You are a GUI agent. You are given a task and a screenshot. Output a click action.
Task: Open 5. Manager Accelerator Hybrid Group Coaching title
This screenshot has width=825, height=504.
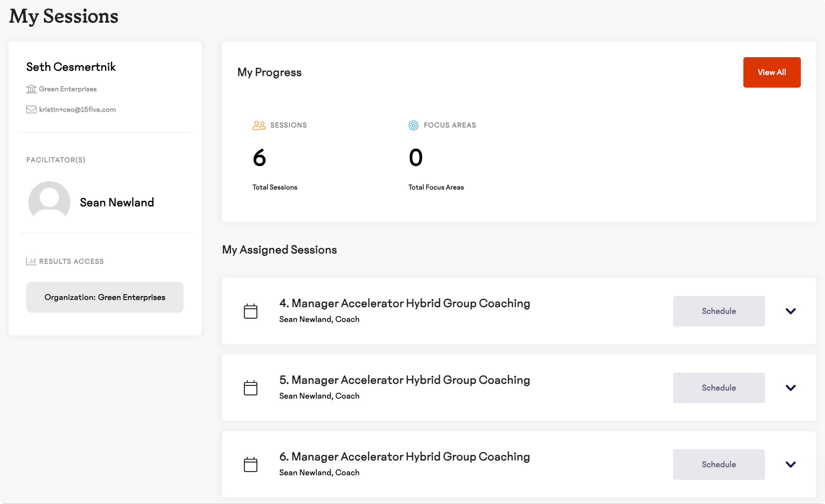pyautogui.click(x=405, y=380)
